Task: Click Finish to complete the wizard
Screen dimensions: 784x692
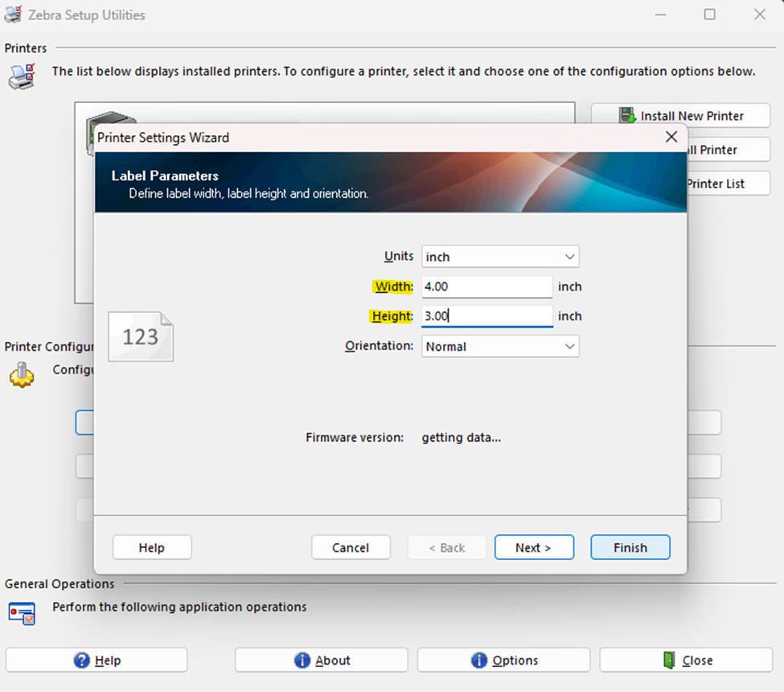Action: tap(630, 547)
